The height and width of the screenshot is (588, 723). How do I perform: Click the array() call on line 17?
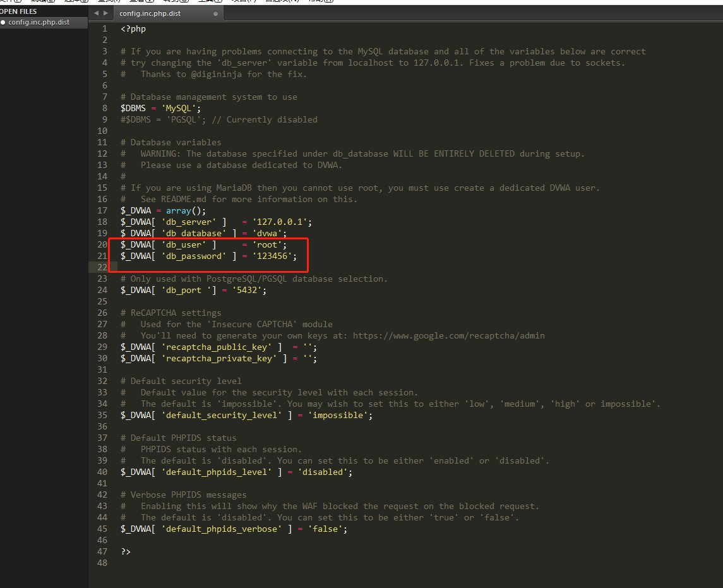(186, 211)
